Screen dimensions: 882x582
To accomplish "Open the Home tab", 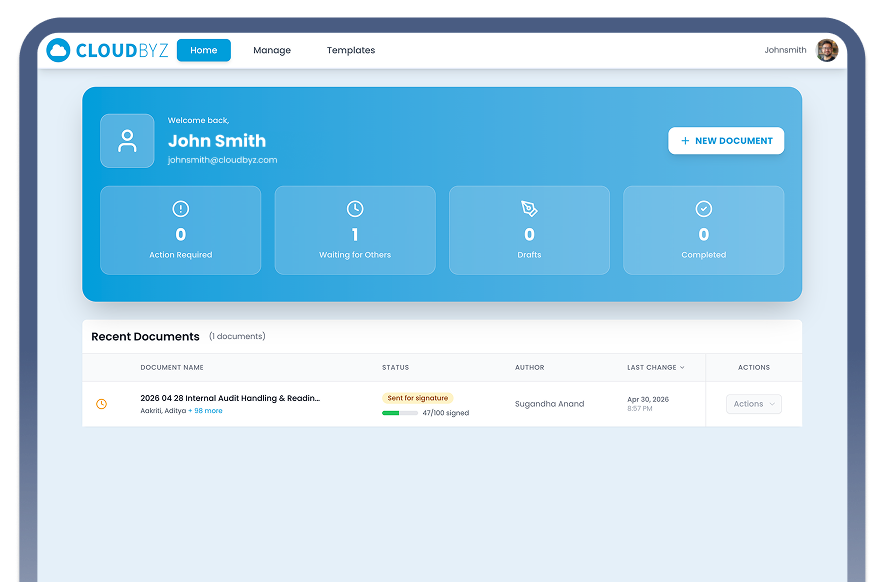I will (204, 50).
